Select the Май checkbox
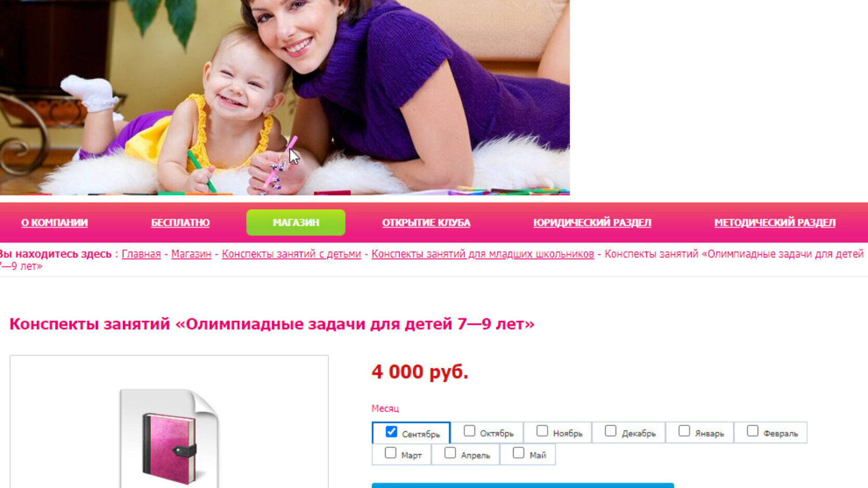This screenshot has width=868, height=488. [x=519, y=453]
